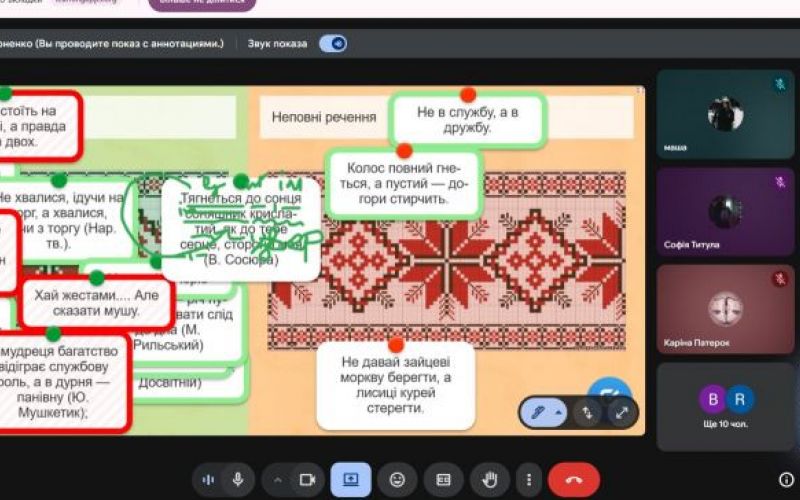Expand camera options with the chevron arrow
This screenshot has width=800, height=500.
(x=278, y=479)
